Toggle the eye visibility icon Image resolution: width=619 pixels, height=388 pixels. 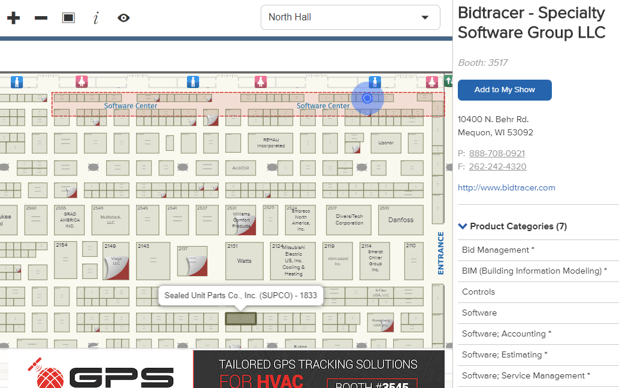pyautogui.click(x=124, y=18)
